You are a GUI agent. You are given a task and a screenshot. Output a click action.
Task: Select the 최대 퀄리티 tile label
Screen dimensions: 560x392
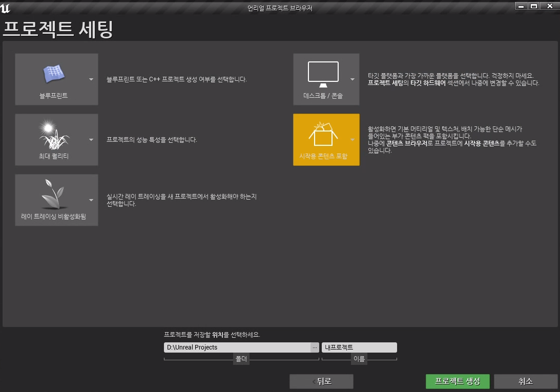point(54,156)
